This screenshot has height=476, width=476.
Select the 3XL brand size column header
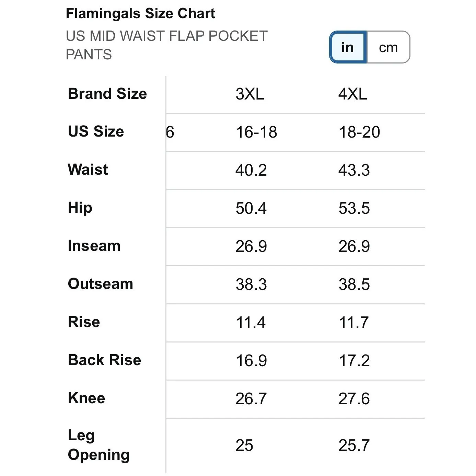[x=250, y=94]
